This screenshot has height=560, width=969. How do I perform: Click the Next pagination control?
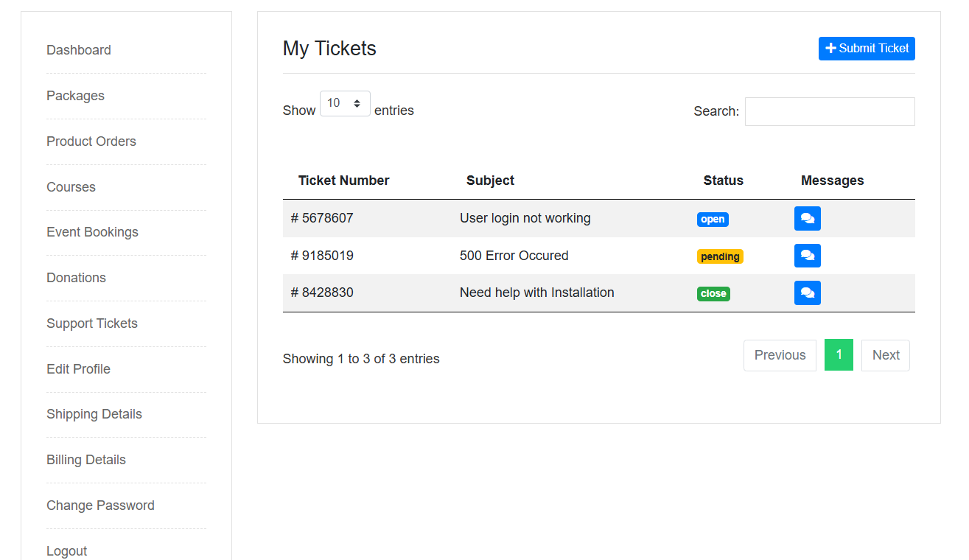[885, 355]
